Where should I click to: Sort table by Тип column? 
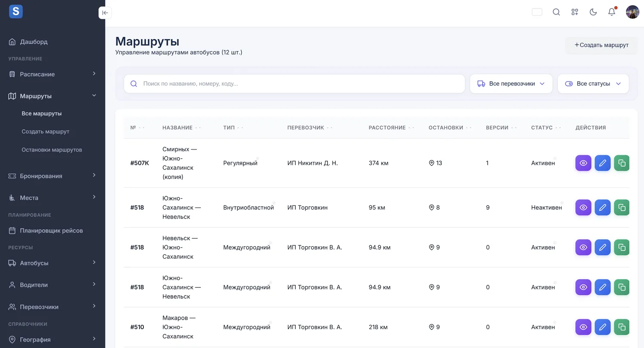tap(233, 128)
